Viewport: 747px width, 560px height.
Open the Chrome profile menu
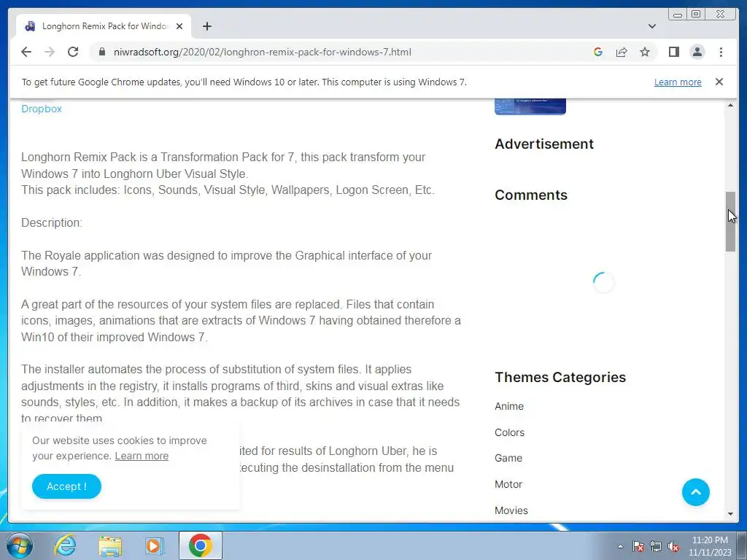[697, 52]
